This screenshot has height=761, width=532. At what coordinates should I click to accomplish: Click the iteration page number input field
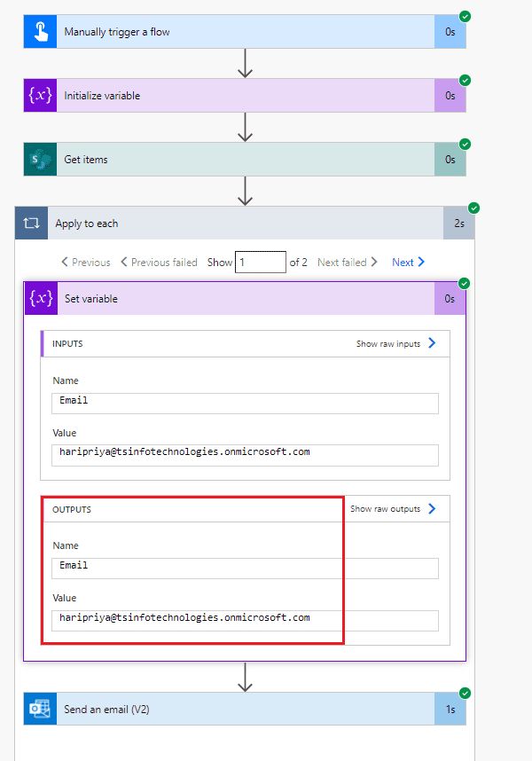[260, 262]
